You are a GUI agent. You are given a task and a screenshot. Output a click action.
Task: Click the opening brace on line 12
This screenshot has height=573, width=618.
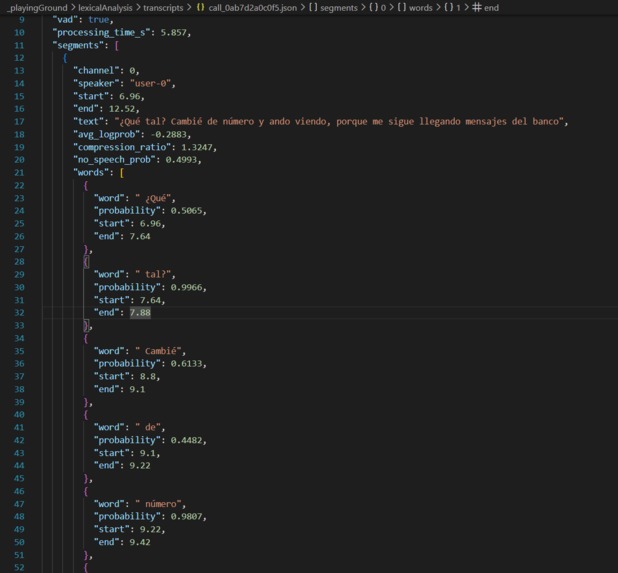click(65, 58)
